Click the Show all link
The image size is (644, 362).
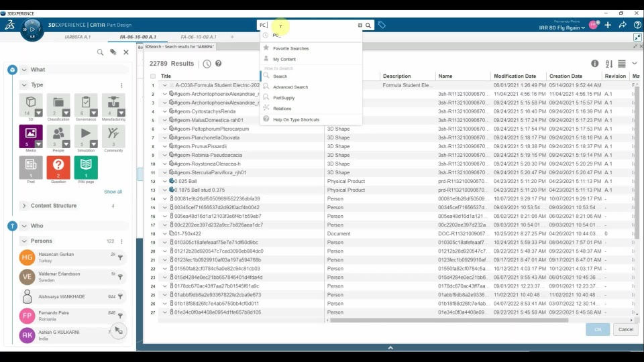pyautogui.click(x=113, y=192)
